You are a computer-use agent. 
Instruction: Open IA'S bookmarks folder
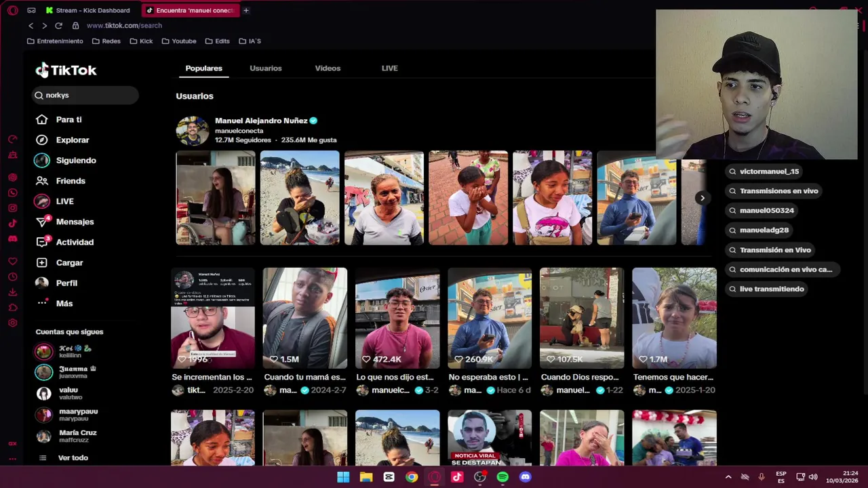coord(250,41)
